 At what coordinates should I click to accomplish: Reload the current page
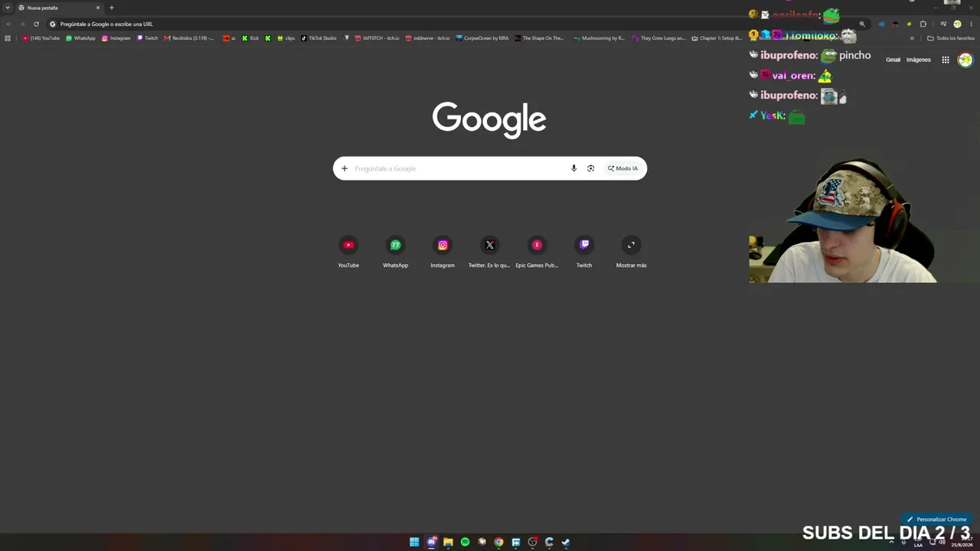tap(36, 24)
